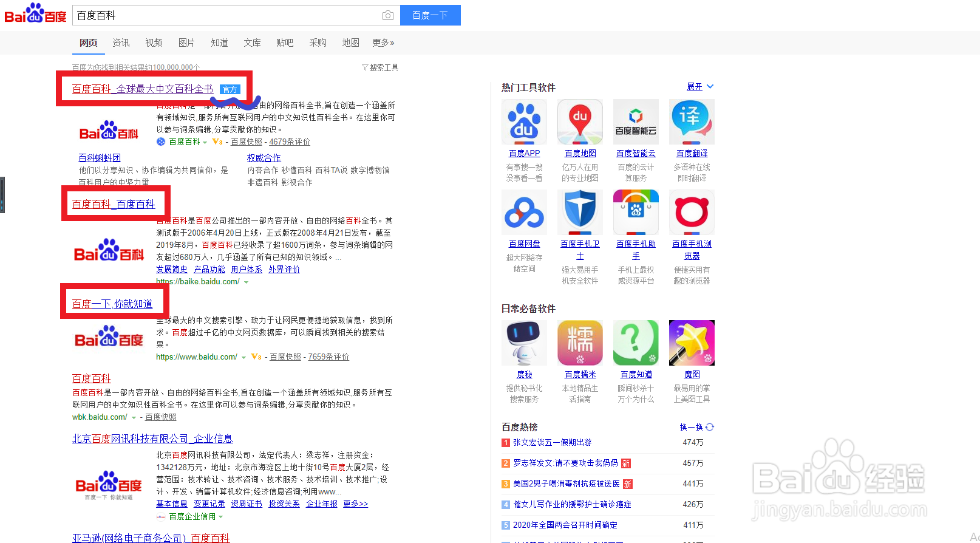Screen dimensions: 980x543
Task: Open the 知道 tab
Action: (220, 43)
